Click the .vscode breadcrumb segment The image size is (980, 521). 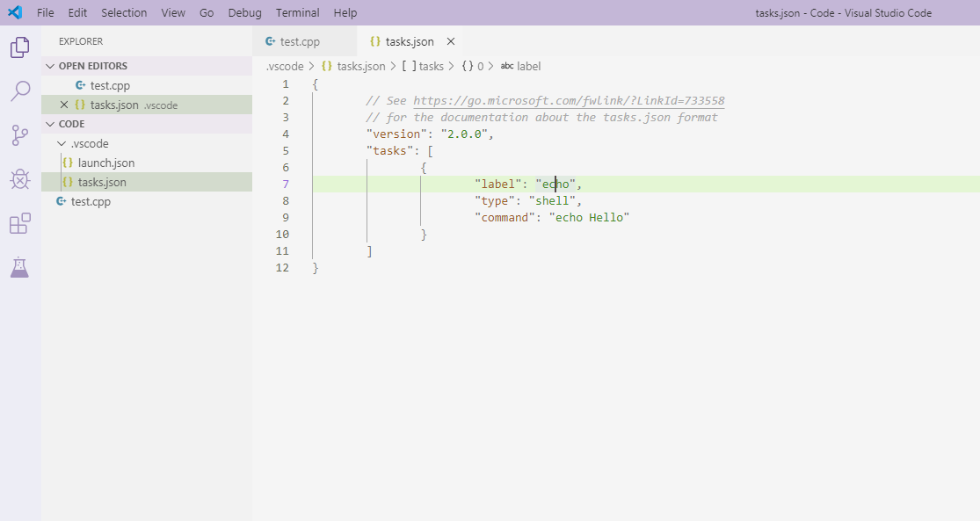[285, 66]
